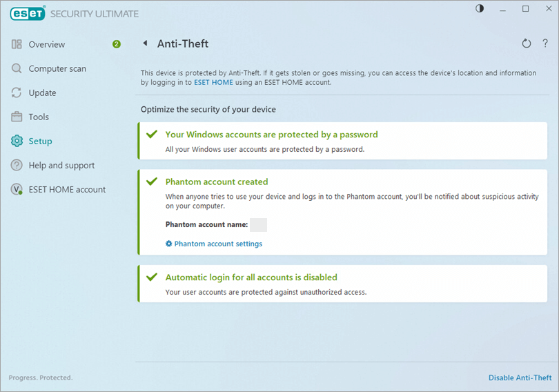Image resolution: width=559 pixels, height=392 pixels.
Task: Minimize the ESET window
Action: (x=502, y=9)
